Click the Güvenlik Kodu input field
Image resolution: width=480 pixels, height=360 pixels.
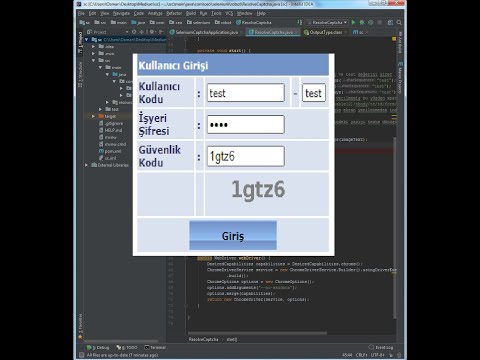pyautogui.click(x=246, y=156)
